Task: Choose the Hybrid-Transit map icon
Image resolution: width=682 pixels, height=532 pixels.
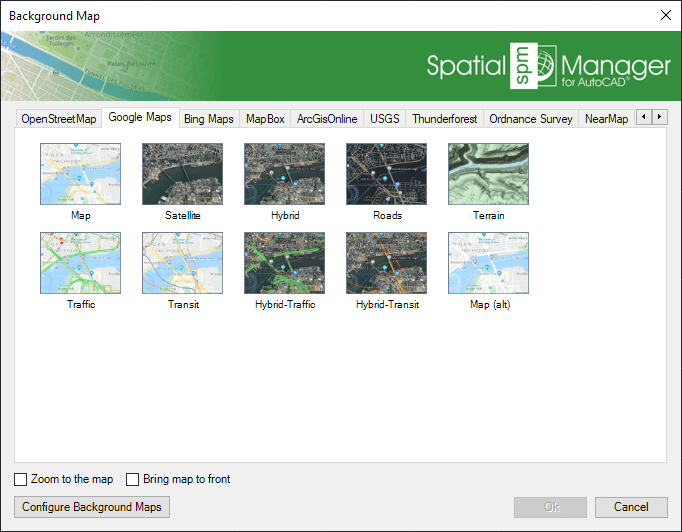Action: click(386, 263)
